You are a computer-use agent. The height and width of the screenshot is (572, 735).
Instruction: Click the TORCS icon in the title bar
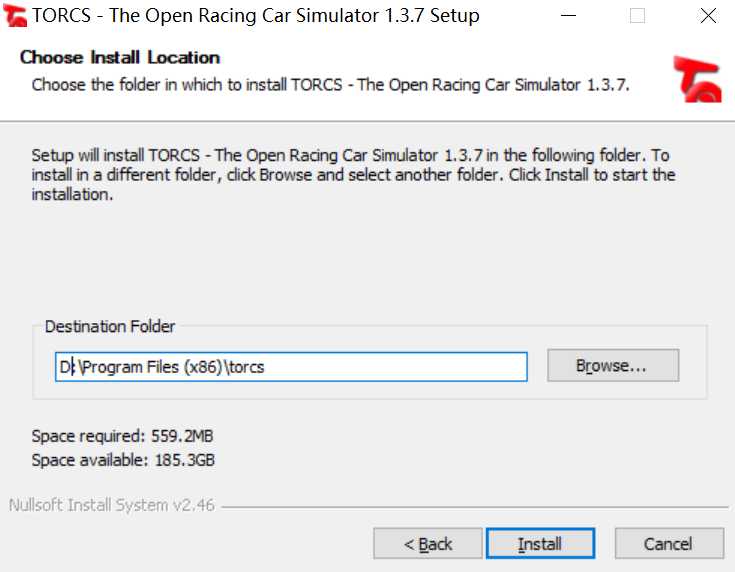[15, 15]
